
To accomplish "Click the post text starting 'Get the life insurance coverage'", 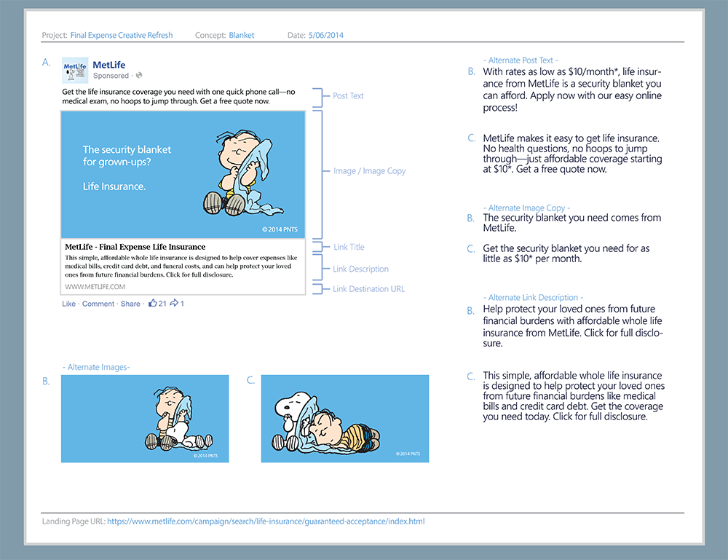I will tap(179, 97).
